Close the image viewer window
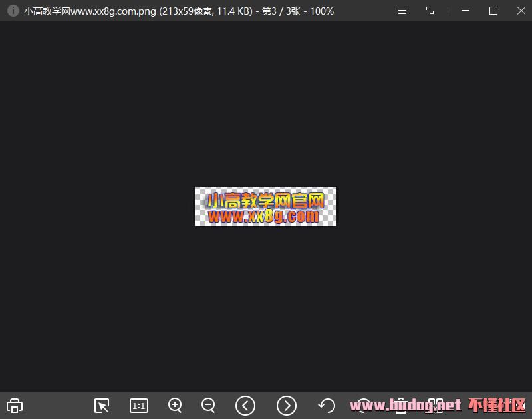This screenshot has width=532, height=419. pyautogui.click(x=521, y=11)
